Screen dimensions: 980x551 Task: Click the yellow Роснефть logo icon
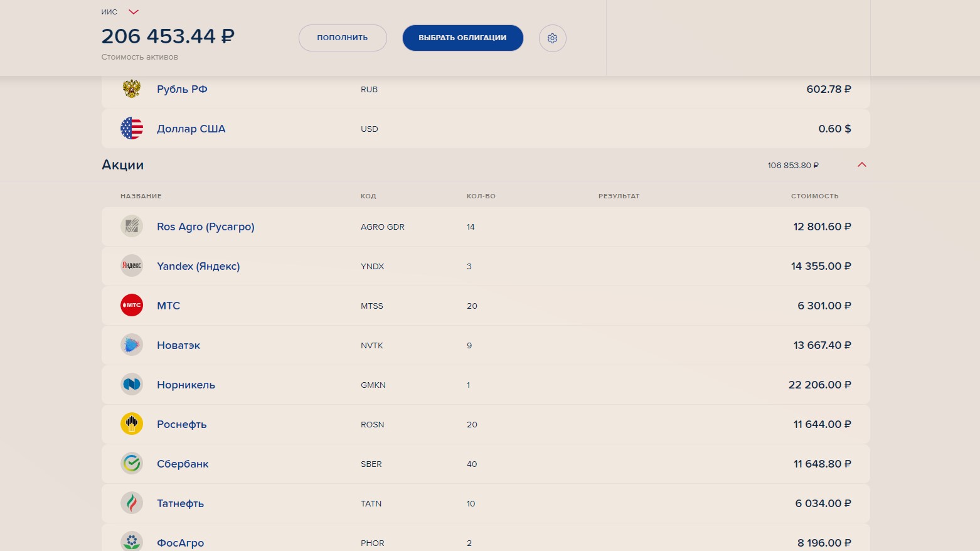point(132,424)
